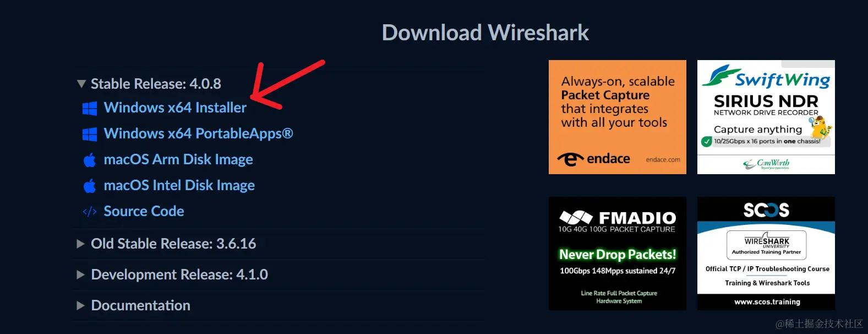Open the SCOS Wireshark training ad

[766, 254]
